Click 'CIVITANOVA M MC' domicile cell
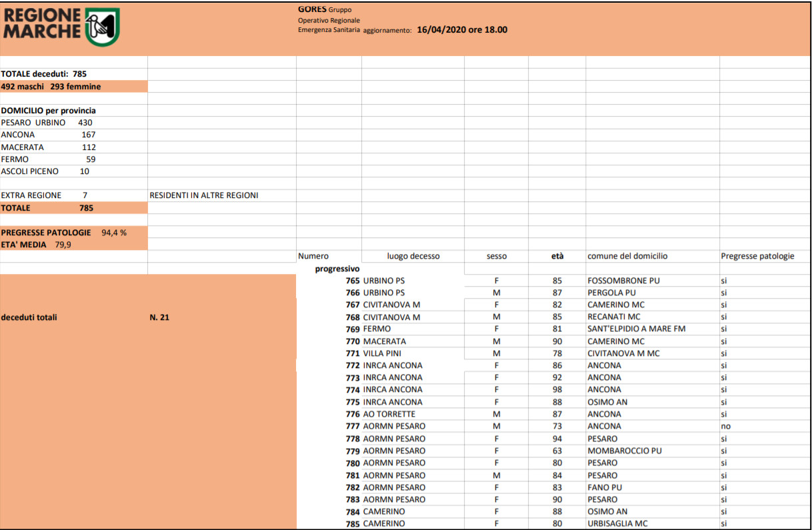 tap(623, 353)
